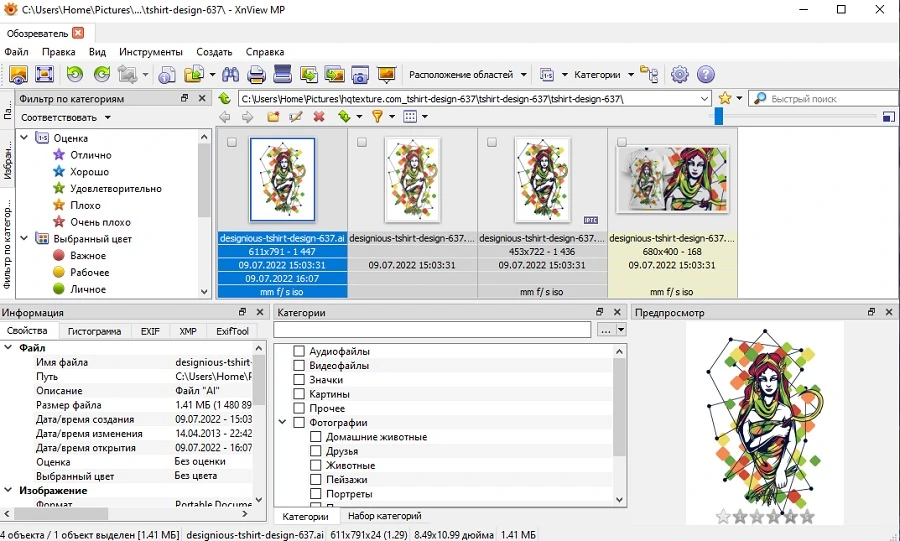
Task: Switch to the EXIF tab
Action: click(x=150, y=331)
